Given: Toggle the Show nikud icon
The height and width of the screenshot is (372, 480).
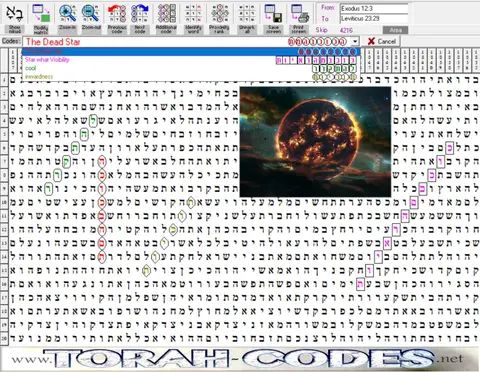Looking at the screenshot, I should pos(15,13).
